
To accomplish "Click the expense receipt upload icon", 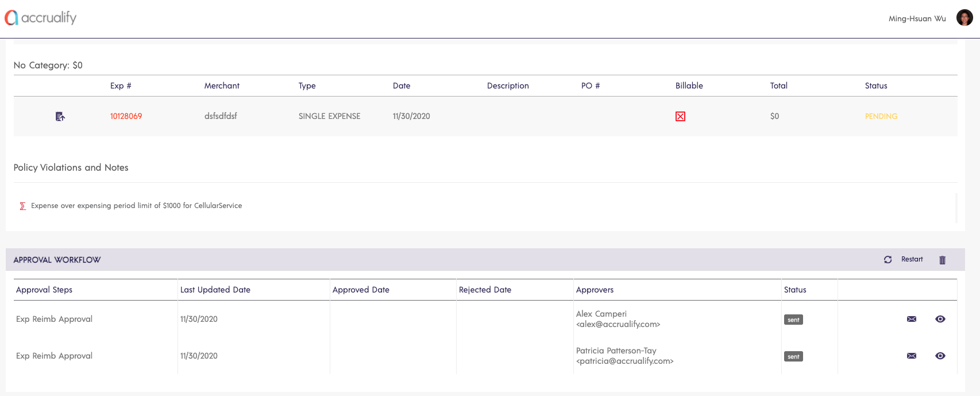I will tap(60, 117).
